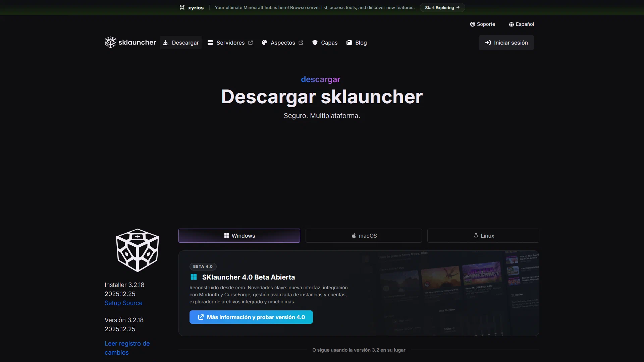
Task: Click the sklauncher cube logo in navbar
Action: coord(110,43)
